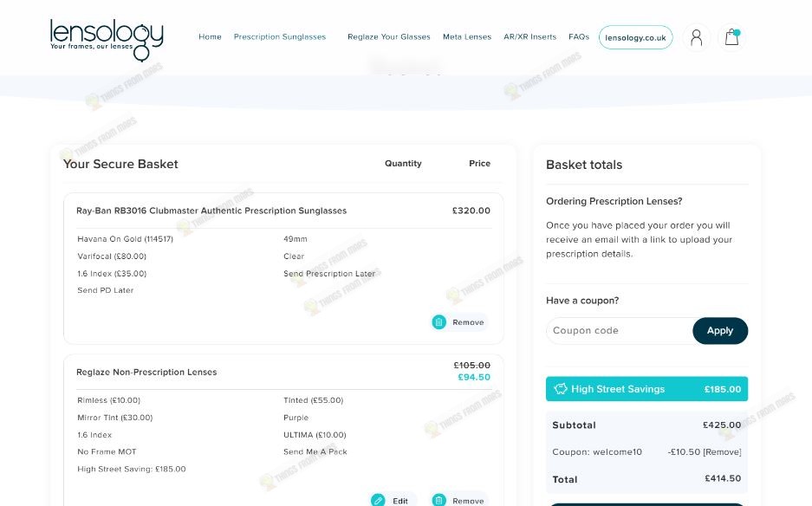Click High Street Saving: £185.00 line
This screenshot has height=506, width=812.
(132, 469)
